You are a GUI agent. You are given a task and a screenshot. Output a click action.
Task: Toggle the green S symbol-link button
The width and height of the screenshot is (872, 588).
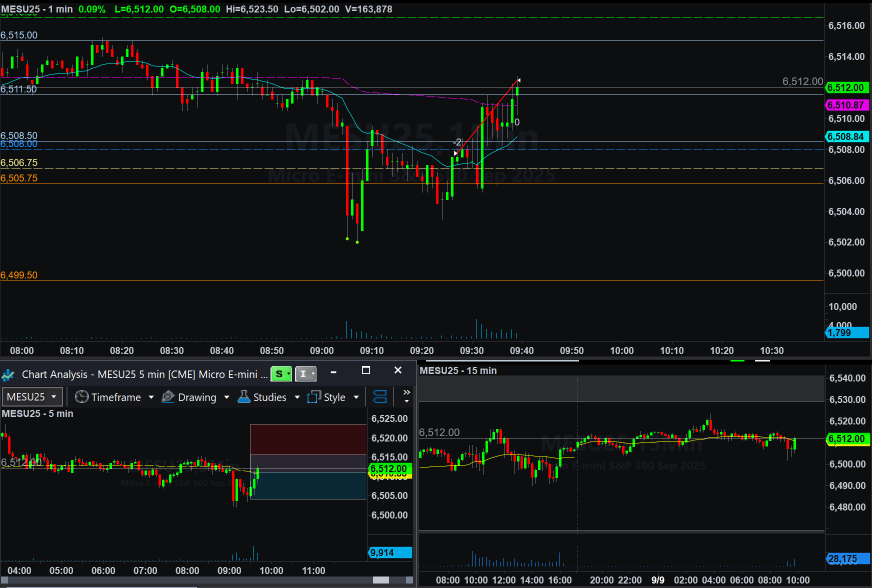tap(281, 374)
